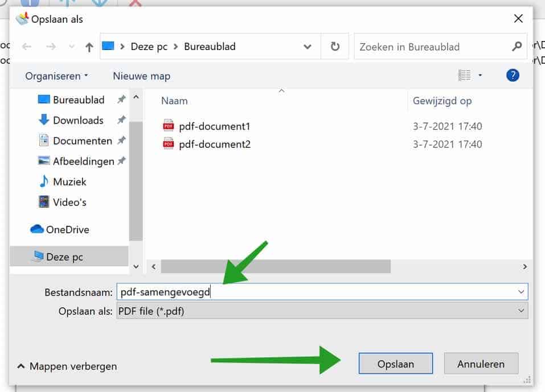Click the OneDrive cloud icon
545x392 pixels.
click(x=36, y=229)
